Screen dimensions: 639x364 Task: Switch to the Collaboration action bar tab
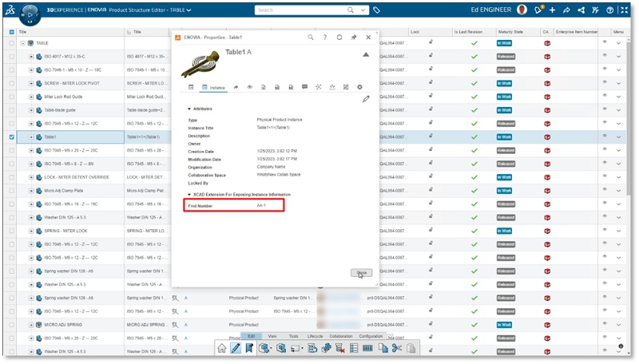click(x=341, y=336)
